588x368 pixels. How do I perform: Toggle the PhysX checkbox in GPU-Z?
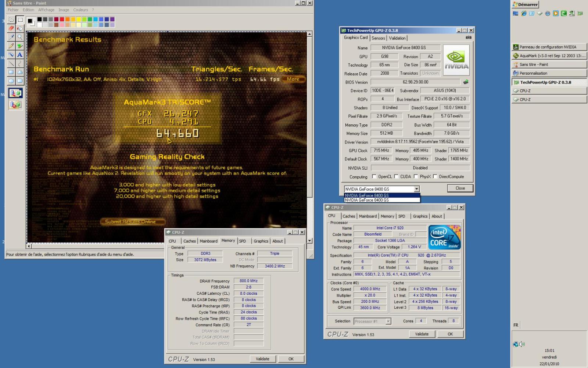click(416, 177)
